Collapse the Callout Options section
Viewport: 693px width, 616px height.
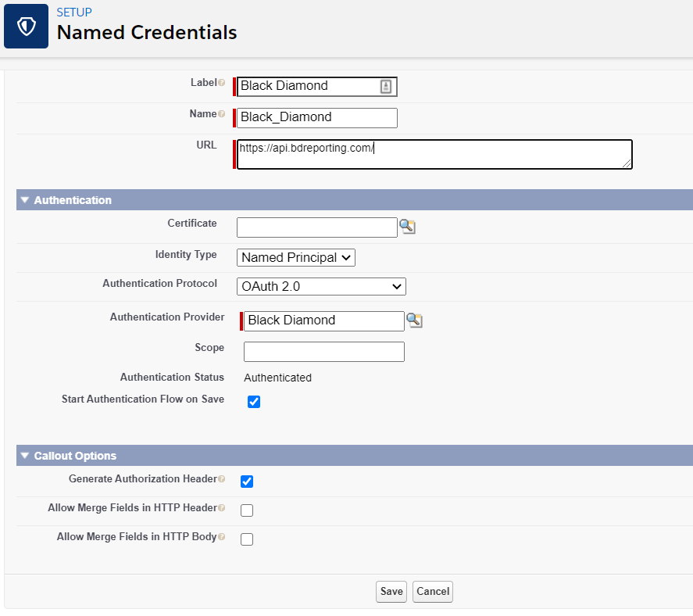(x=25, y=456)
